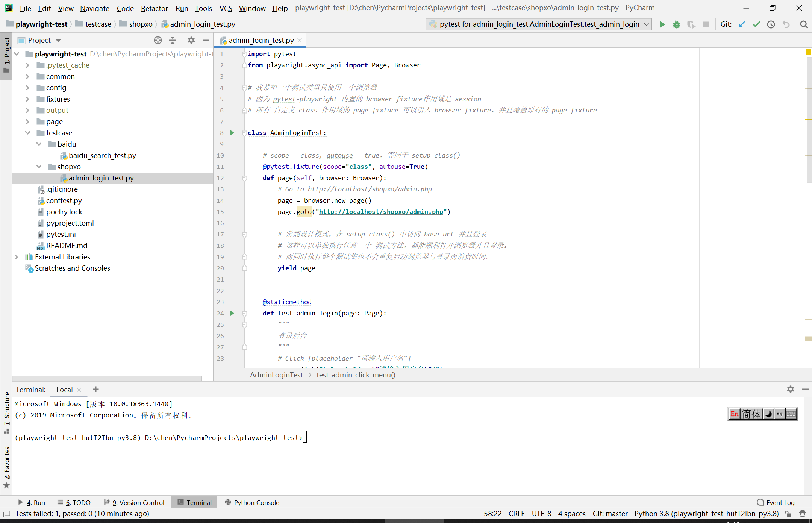Add new terminal session with plus
This screenshot has height=523, width=812.
96,390
